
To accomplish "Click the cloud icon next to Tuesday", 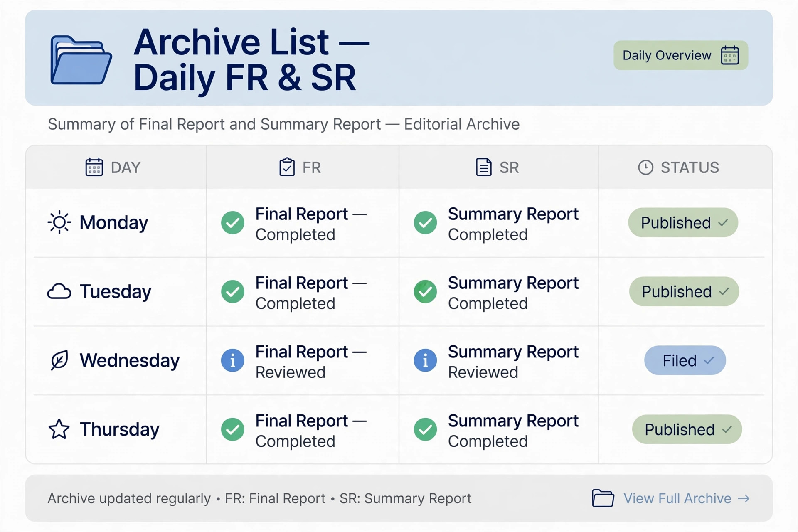I will coord(59,291).
